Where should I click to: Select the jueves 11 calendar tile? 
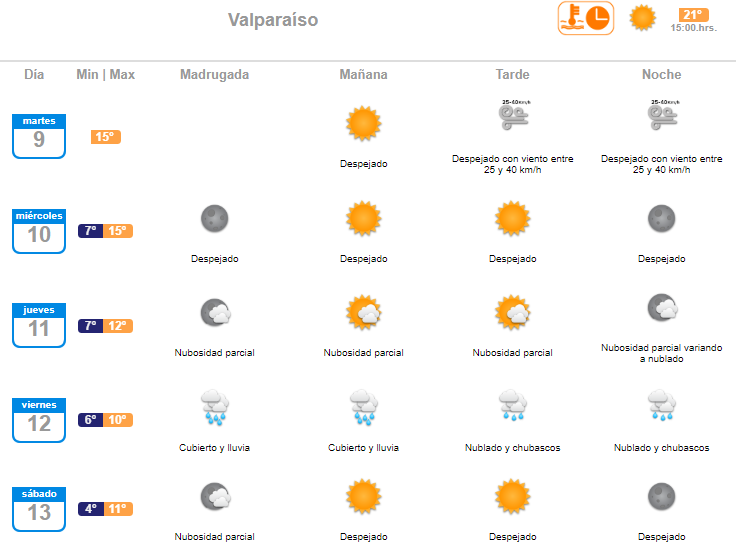(x=39, y=325)
